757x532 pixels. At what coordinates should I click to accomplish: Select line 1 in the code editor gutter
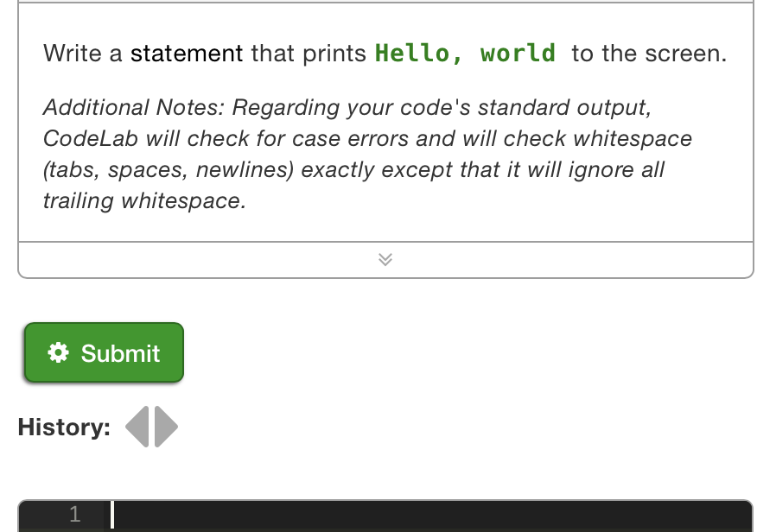74,513
